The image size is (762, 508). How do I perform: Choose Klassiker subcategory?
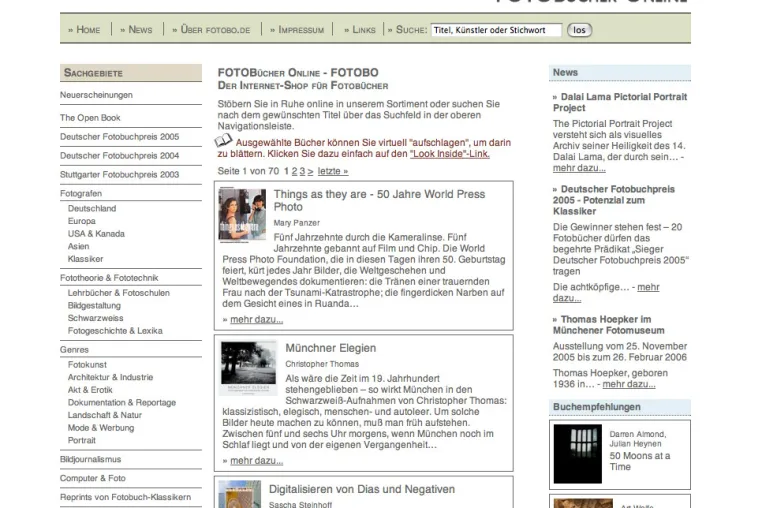pyautogui.click(x=86, y=259)
